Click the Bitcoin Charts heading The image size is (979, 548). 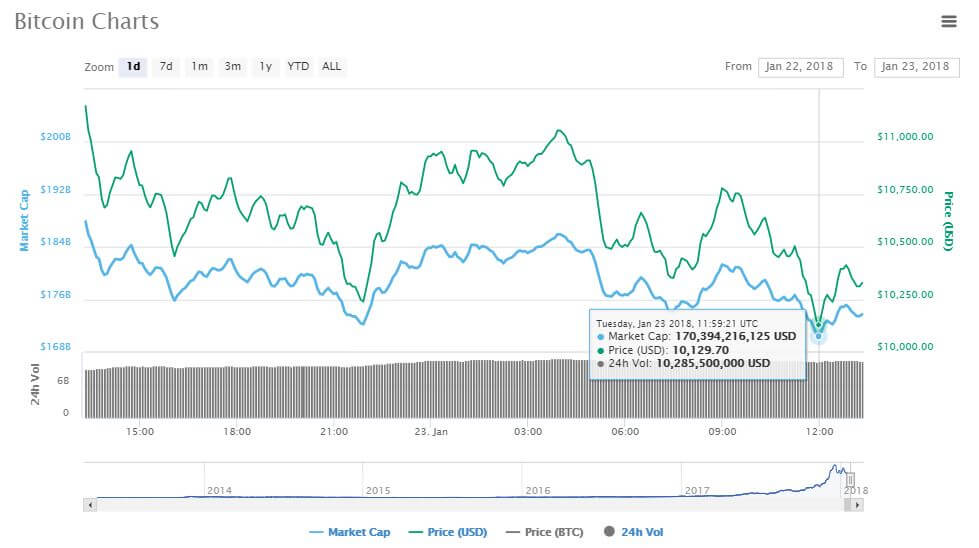(87, 21)
